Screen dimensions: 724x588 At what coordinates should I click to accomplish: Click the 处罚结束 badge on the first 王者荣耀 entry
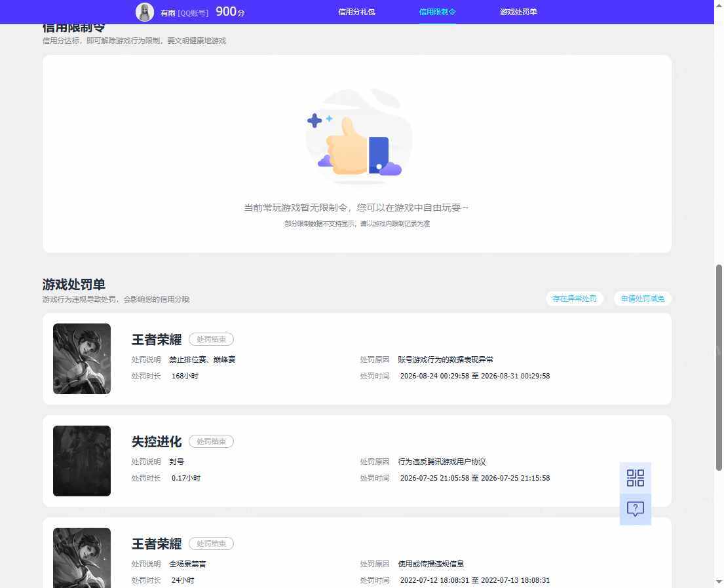211,339
